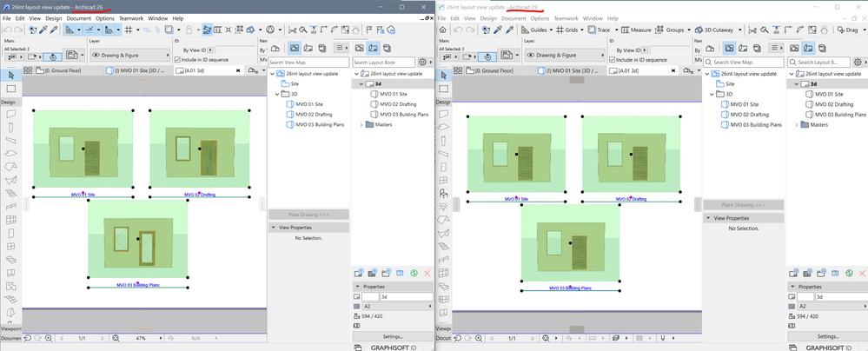Toggle Include in ID sequence checkbox in Archicad 29
Viewport: 868px width, 351px height.
[612, 60]
